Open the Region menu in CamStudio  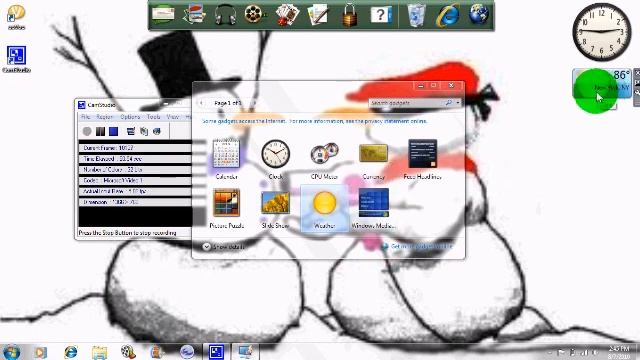pos(104,117)
